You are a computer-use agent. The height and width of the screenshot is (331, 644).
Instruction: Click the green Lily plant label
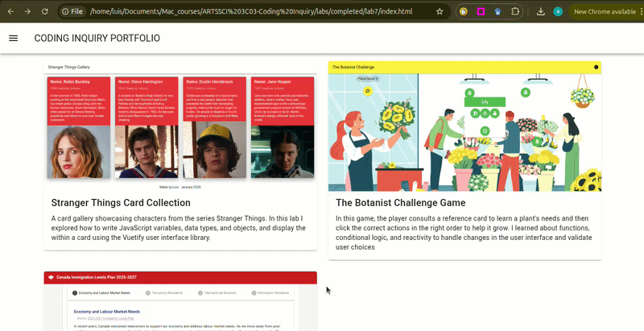[x=485, y=102]
